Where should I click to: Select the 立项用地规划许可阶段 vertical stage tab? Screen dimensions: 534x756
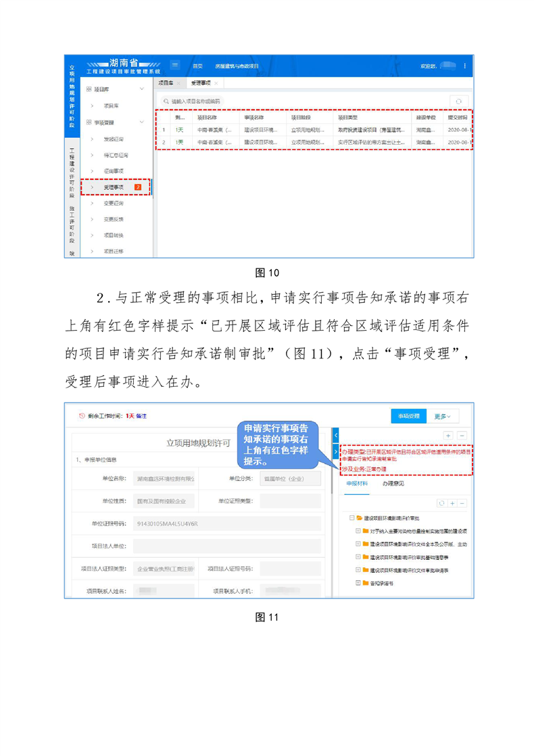coord(72,97)
